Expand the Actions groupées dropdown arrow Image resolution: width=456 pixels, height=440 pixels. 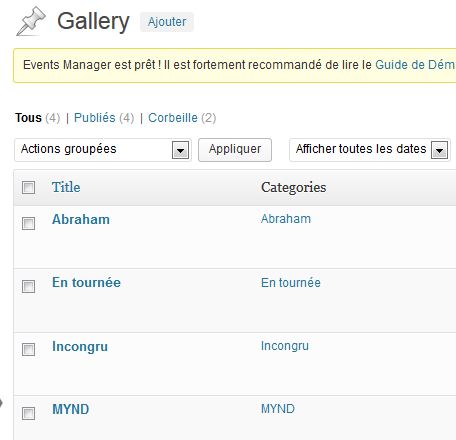pyautogui.click(x=180, y=150)
